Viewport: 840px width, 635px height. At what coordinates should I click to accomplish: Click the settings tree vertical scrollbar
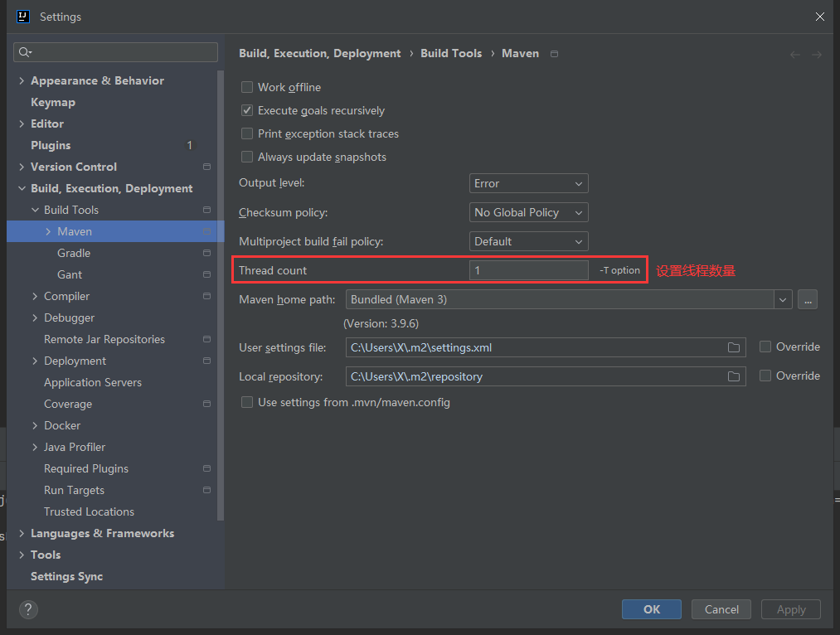point(221,294)
